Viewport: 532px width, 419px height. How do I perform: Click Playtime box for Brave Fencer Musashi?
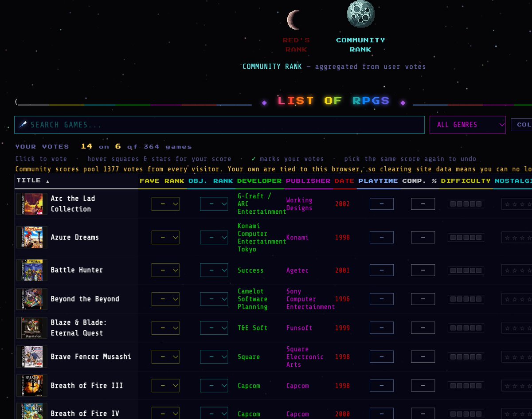click(382, 356)
